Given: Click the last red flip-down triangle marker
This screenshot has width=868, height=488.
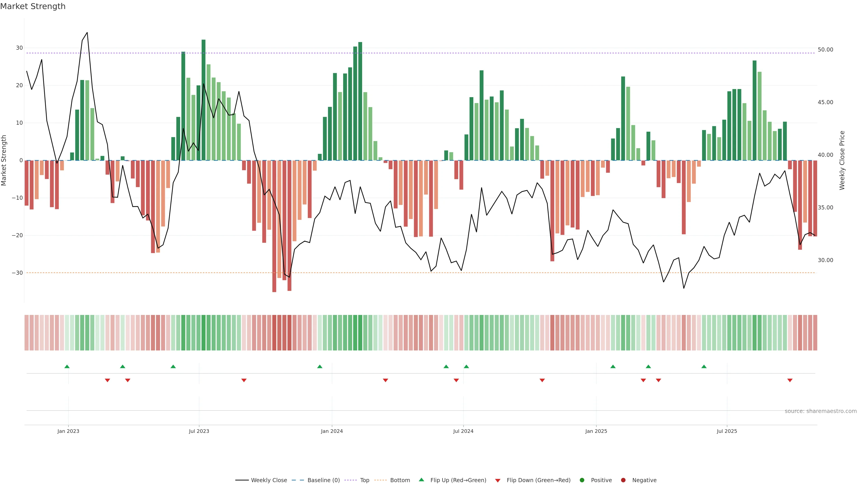Looking at the screenshot, I should 790,380.
